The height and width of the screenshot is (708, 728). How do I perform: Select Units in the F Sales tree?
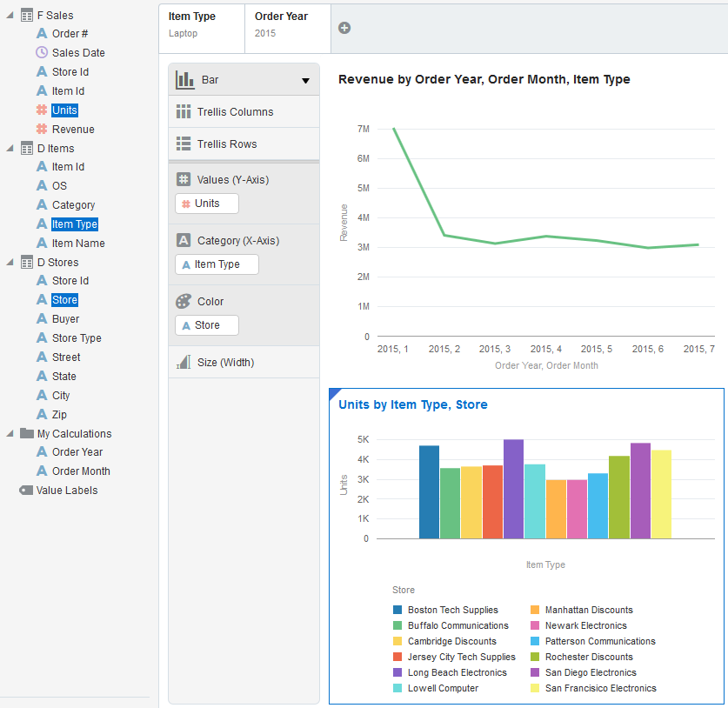(x=64, y=110)
